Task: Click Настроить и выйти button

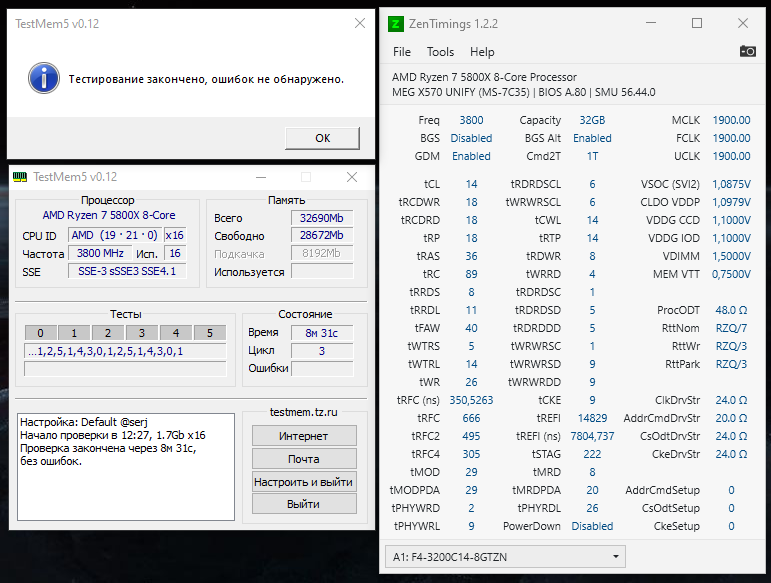Action: [304, 482]
